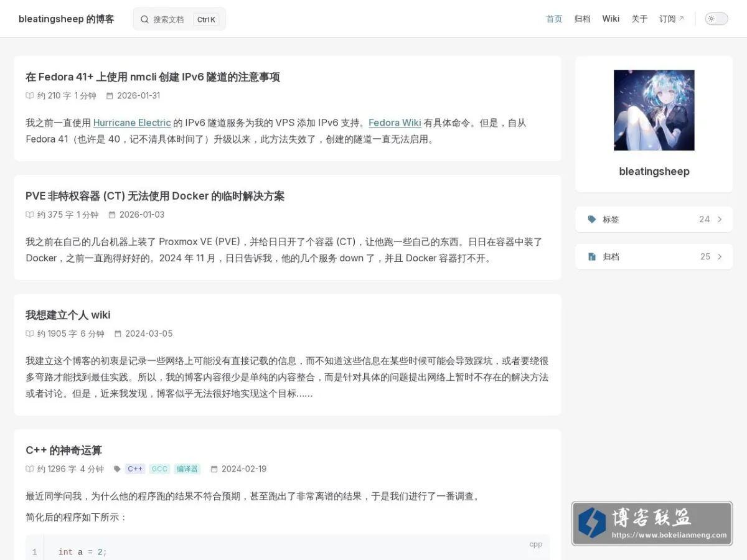Click the book icon beside 约 1905 字
The image size is (747, 560).
point(30,334)
